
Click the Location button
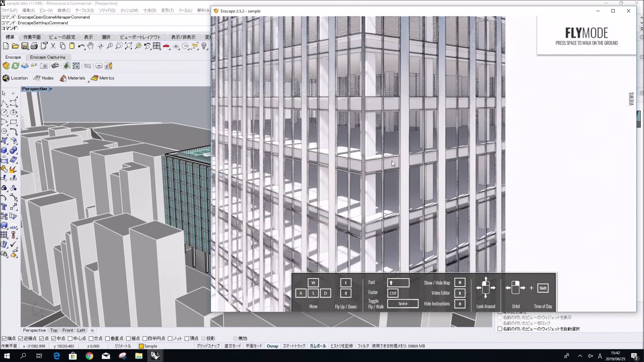point(15,78)
